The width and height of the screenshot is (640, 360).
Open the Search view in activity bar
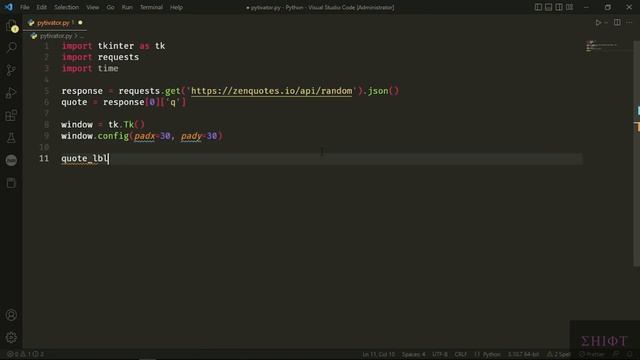(x=11, y=47)
